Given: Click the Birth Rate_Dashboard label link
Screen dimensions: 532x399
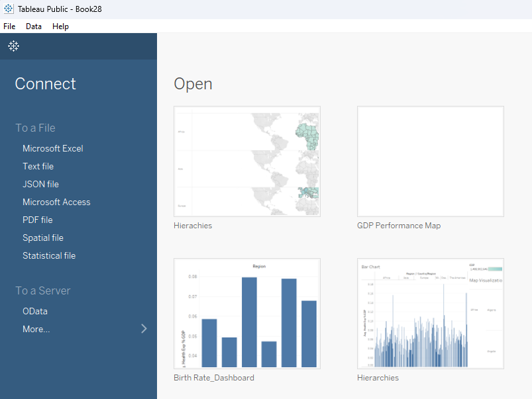Looking at the screenshot, I should [213, 377].
